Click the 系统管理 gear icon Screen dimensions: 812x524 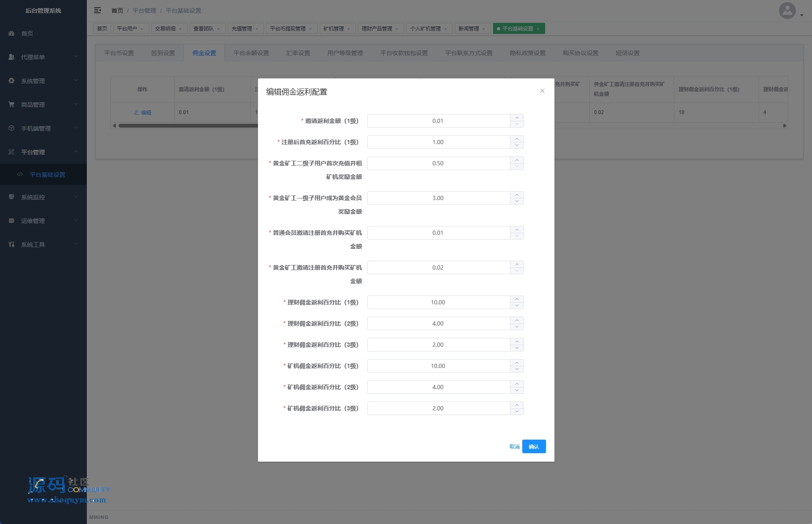click(x=11, y=81)
